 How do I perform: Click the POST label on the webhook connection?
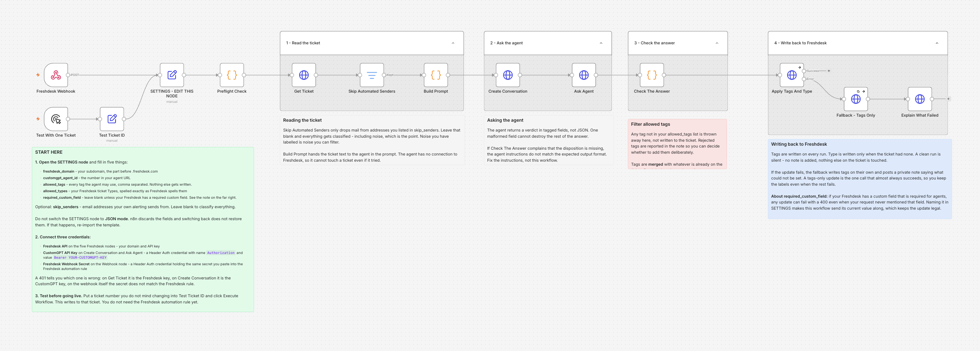[75, 75]
